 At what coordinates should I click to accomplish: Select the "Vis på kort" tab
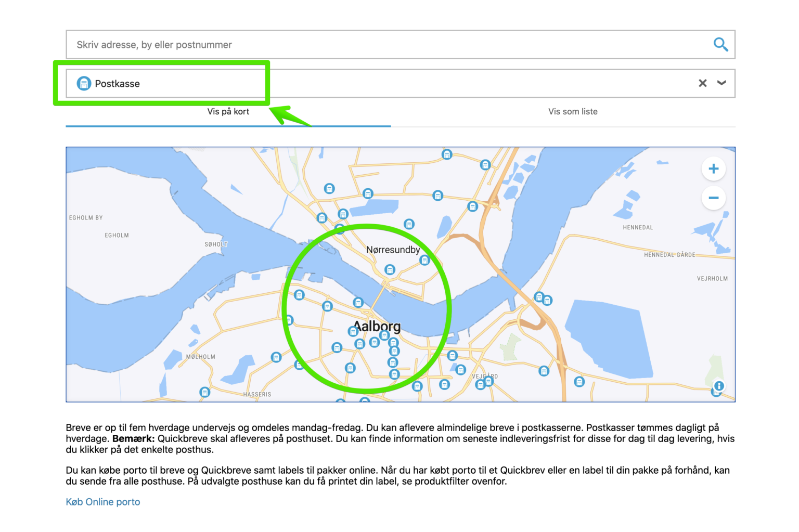tap(228, 111)
